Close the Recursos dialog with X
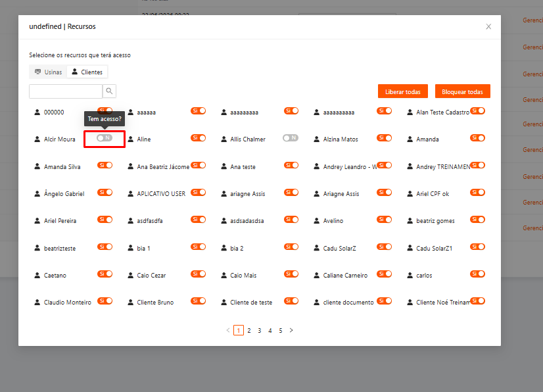543x392 pixels. pos(488,27)
